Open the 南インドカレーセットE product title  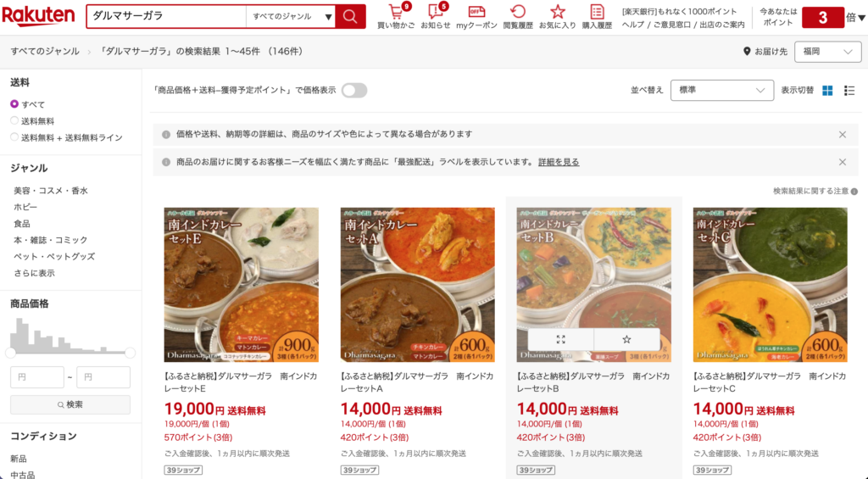tap(241, 382)
